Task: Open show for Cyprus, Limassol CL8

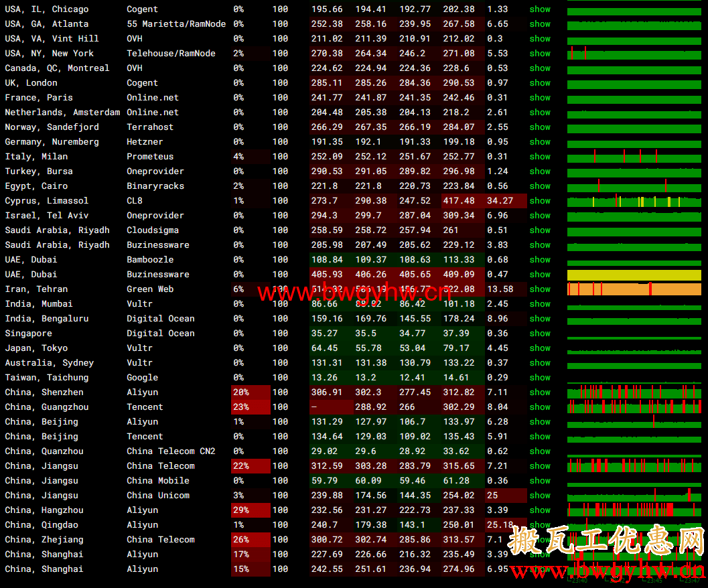Action: [x=540, y=201]
